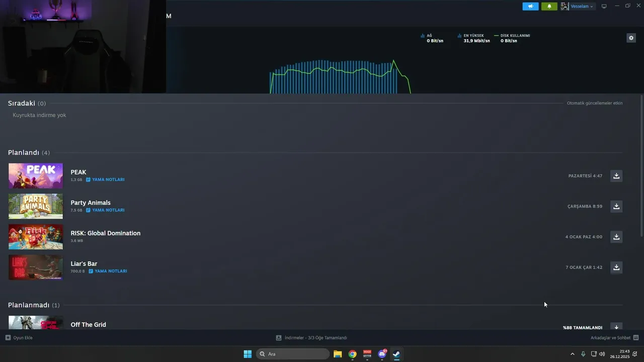Open Google Chrome from the taskbar
Viewport: 644px width, 362px height.
(352, 354)
